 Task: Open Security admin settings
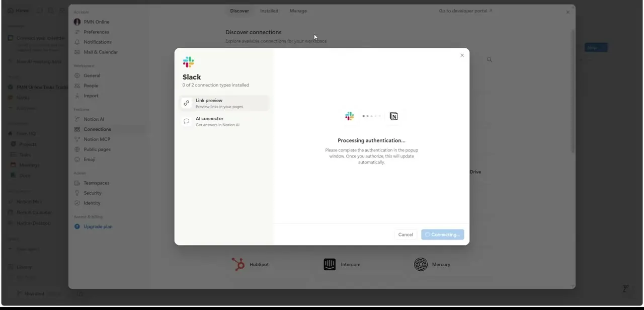click(x=109, y=193)
